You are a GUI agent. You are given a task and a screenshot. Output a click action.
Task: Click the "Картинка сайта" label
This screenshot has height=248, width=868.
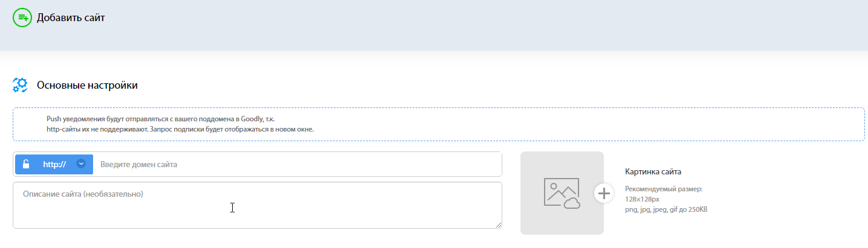653,172
